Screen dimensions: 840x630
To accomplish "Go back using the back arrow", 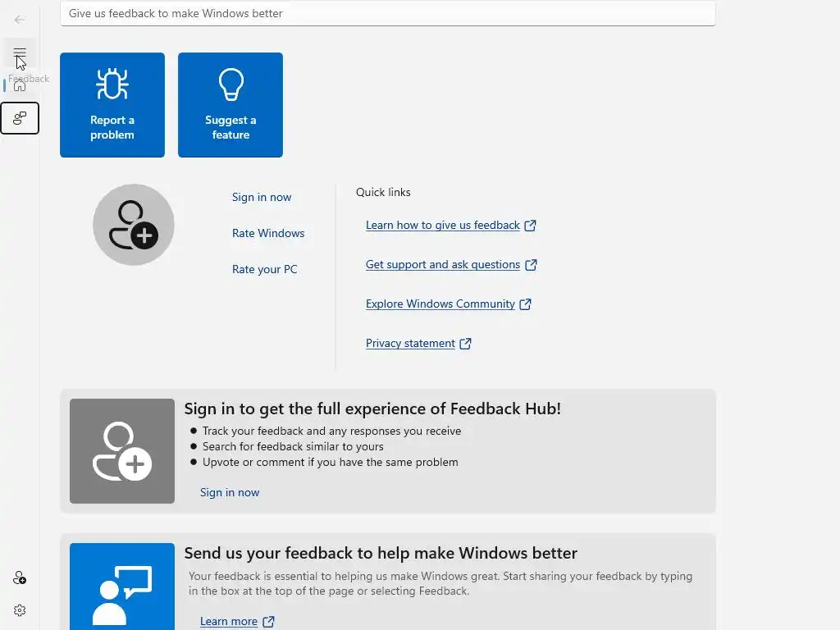I will 20,20.
